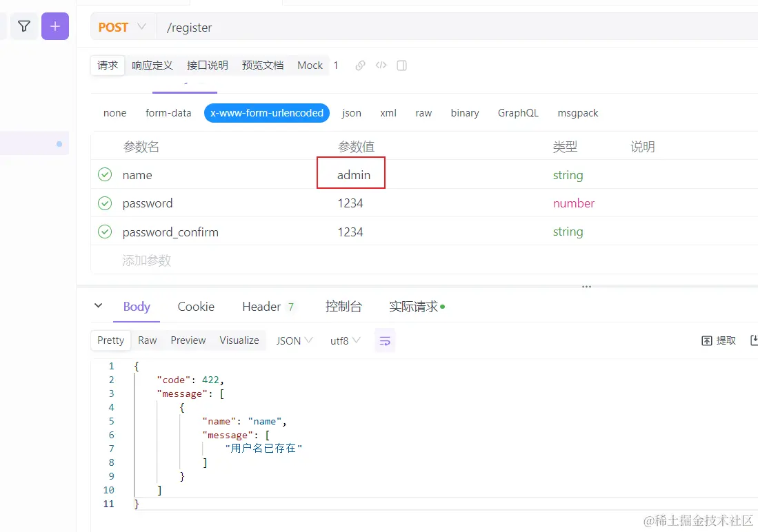Click the panel divider three-dot handle
758x532 pixels.
pyautogui.click(x=586, y=287)
